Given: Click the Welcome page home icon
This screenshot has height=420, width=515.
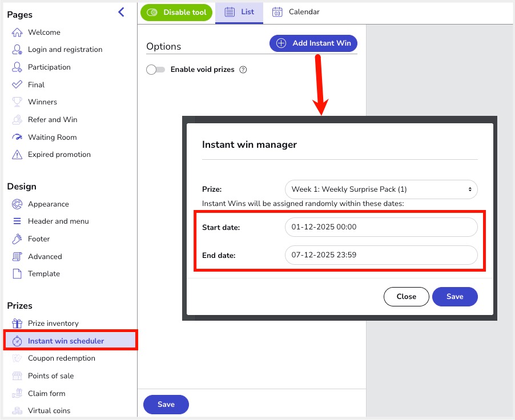Looking at the screenshot, I should [17, 33].
